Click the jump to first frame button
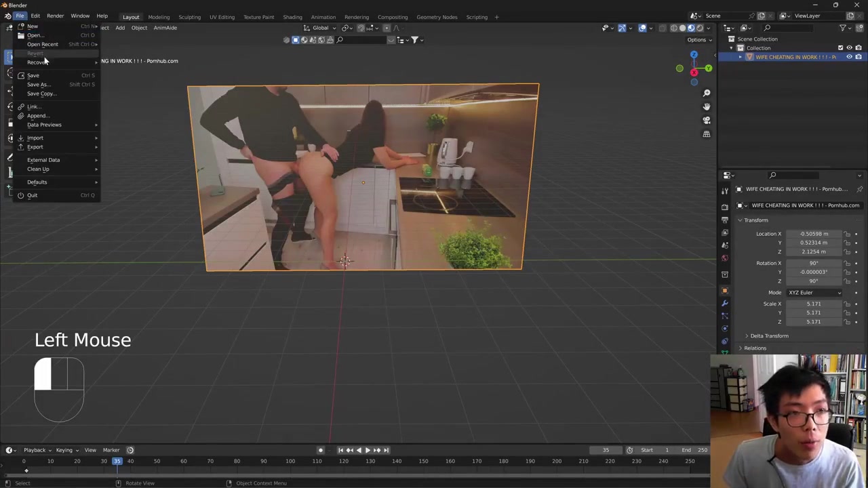This screenshot has width=868, height=488. click(340, 450)
